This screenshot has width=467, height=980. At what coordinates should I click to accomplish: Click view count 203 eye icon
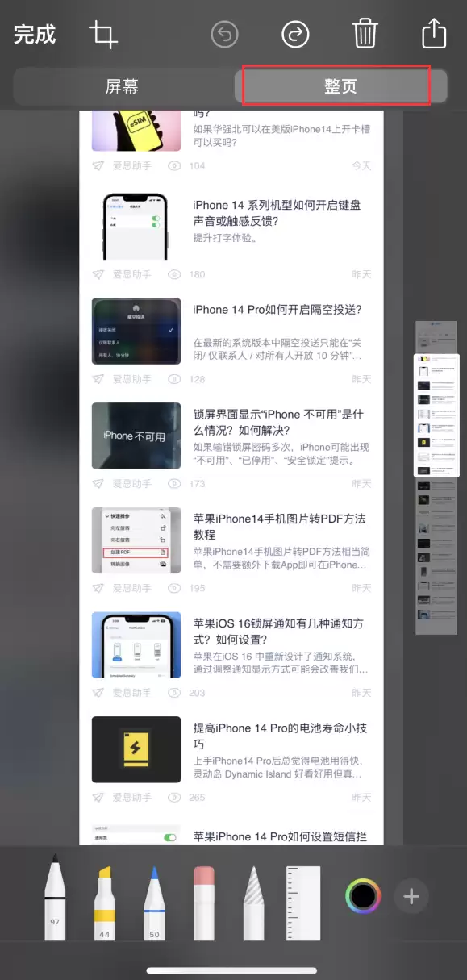click(173, 693)
